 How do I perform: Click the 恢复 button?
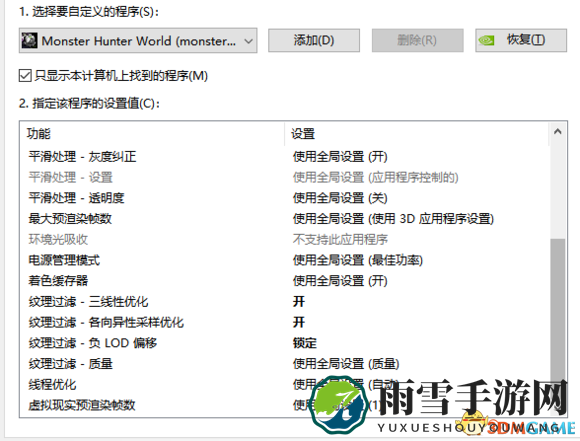pyautogui.click(x=521, y=40)
